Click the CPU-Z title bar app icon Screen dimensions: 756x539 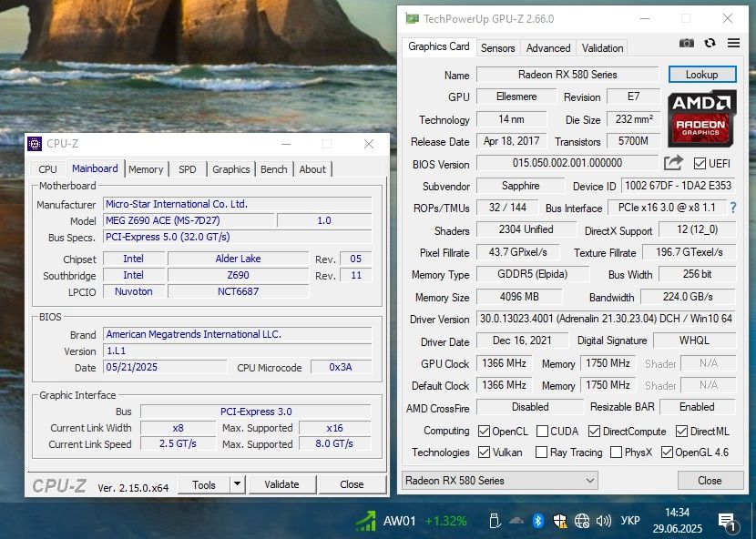[x=35, y=144]
